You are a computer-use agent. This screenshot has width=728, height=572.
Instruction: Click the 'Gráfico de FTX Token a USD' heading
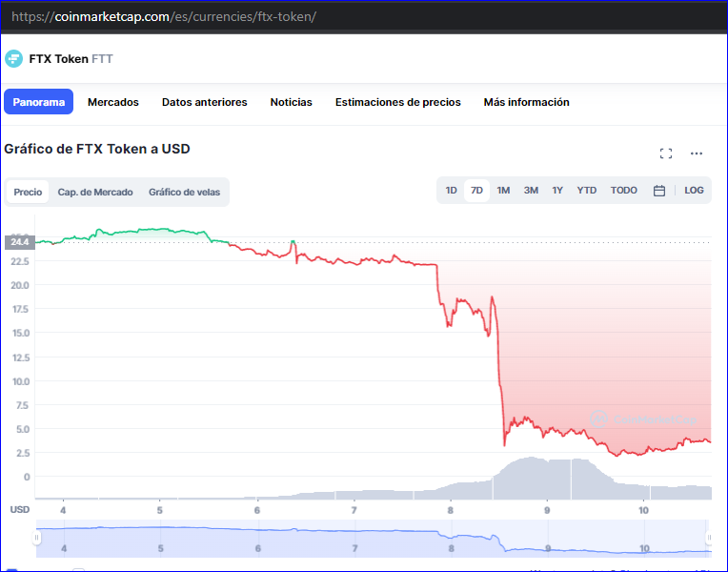tap(97, 149)
